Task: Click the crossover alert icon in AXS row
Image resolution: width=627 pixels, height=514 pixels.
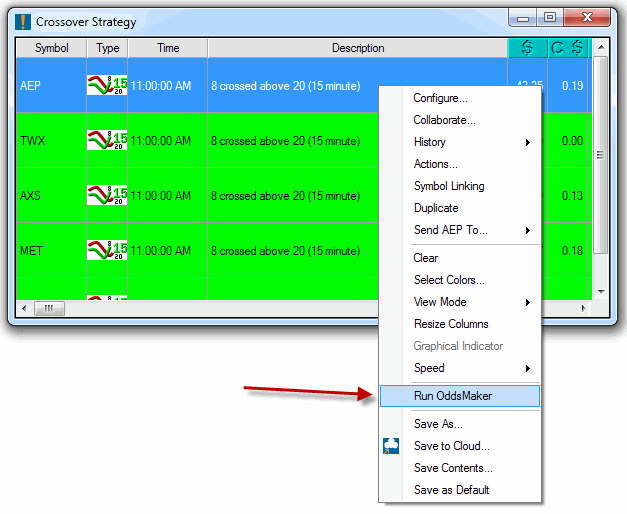Action: point(107,196)
